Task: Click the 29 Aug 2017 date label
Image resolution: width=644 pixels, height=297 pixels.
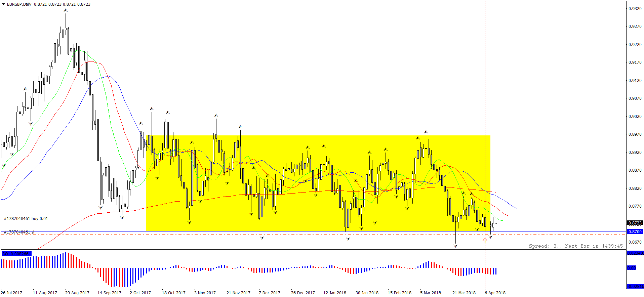Action: click(x=77, y=293)
